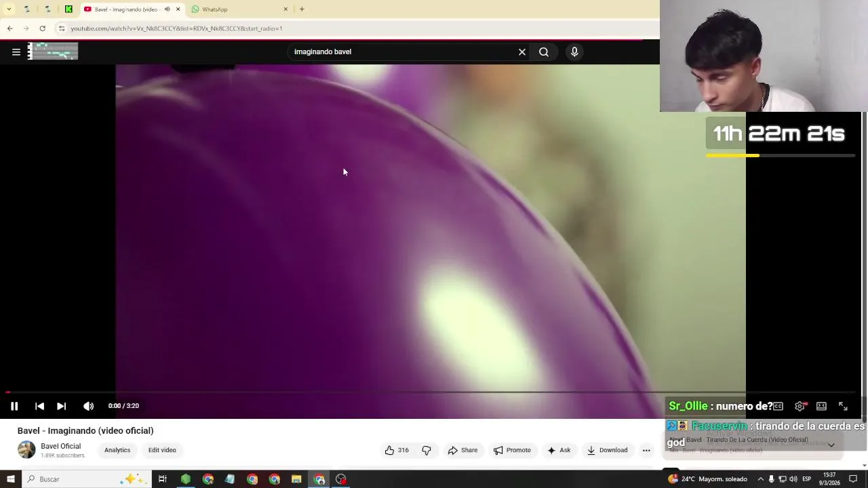
Task: Open channel Analytics
Action: point(117,450)
